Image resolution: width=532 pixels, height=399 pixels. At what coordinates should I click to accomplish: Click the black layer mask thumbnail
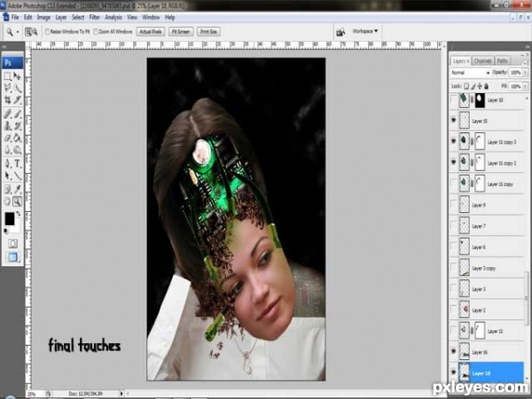[480, 100]
